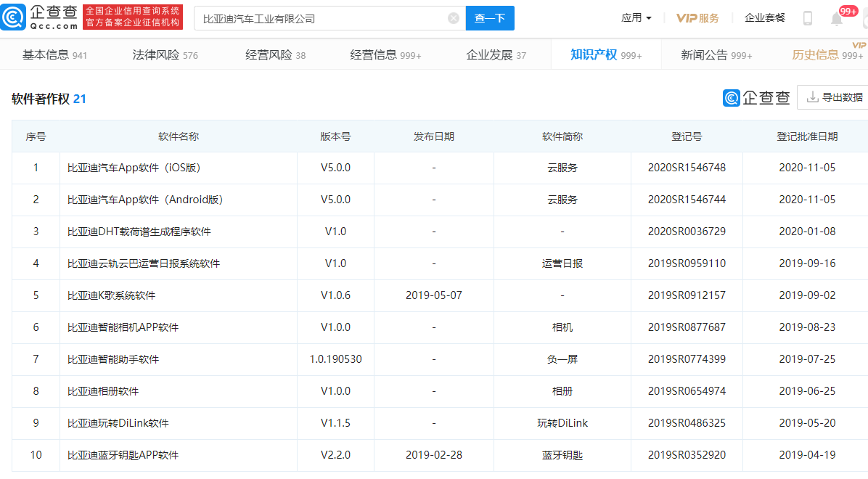Viewport: 868px width, 479px height.
Task: Click the 查一下 search button
Action: coord(490,18)
